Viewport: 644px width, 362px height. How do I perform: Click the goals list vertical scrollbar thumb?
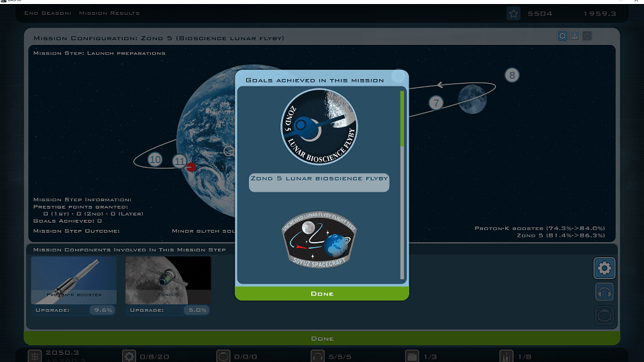402,119
